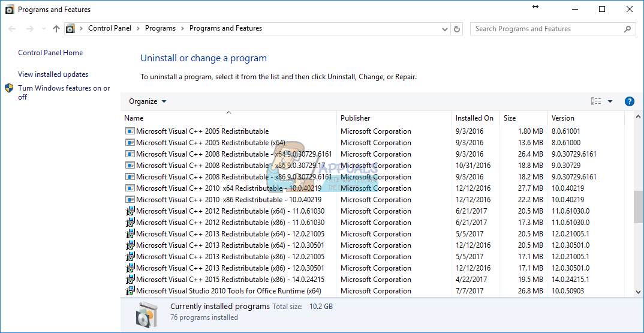Click the Forward navigation arrow
Screen dimensions: 644x333
[29, 29]
